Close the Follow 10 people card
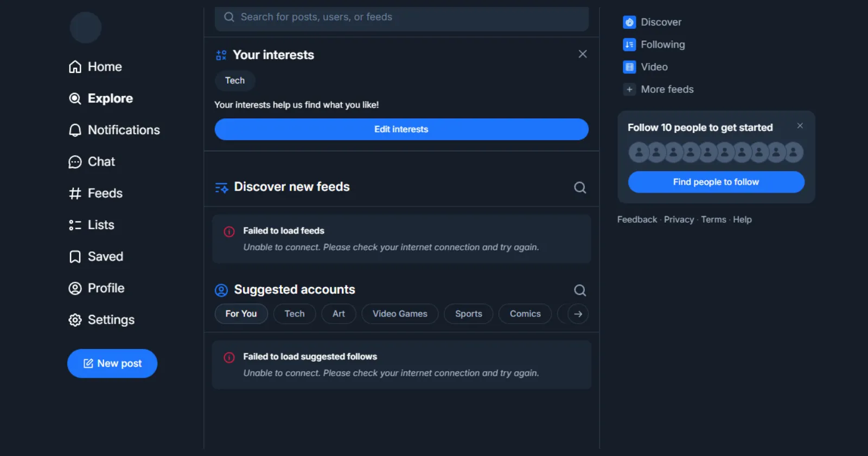Screen dimensions: 868x456 point(800,126)
